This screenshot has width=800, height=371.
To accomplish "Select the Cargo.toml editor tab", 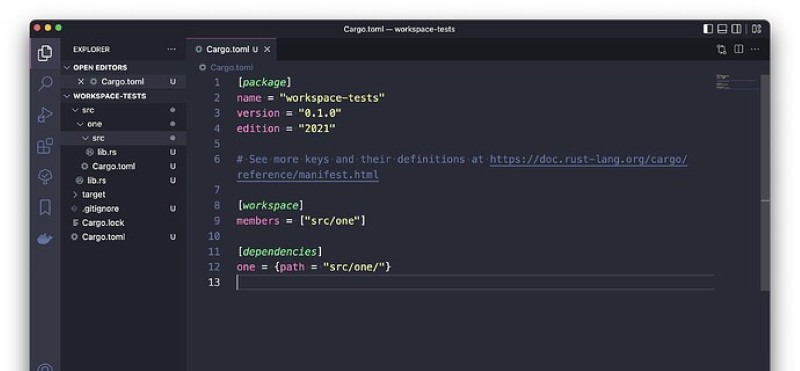I will (231, 50).
